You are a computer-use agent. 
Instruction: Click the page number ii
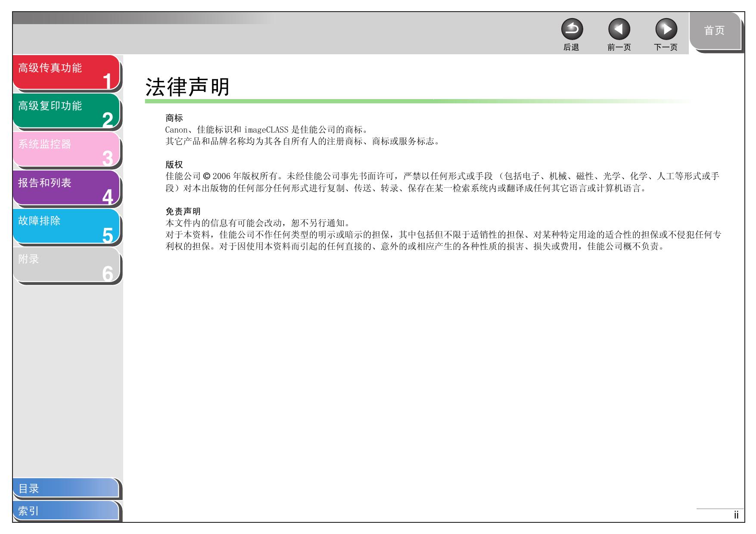click(736, 515)
